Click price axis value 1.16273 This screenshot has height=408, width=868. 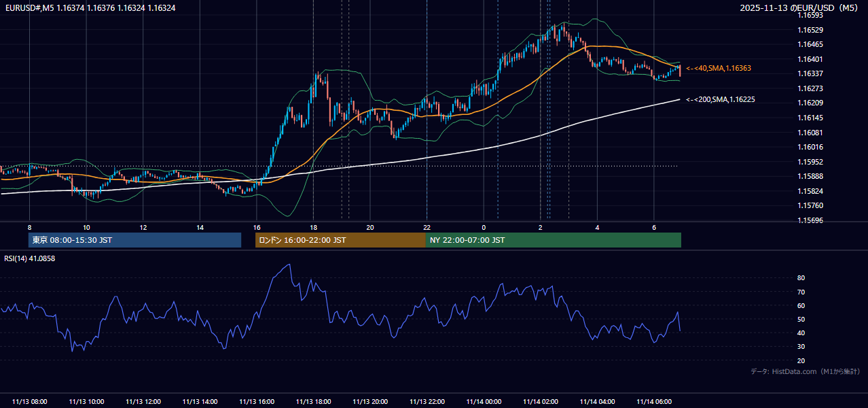(810, 89)
